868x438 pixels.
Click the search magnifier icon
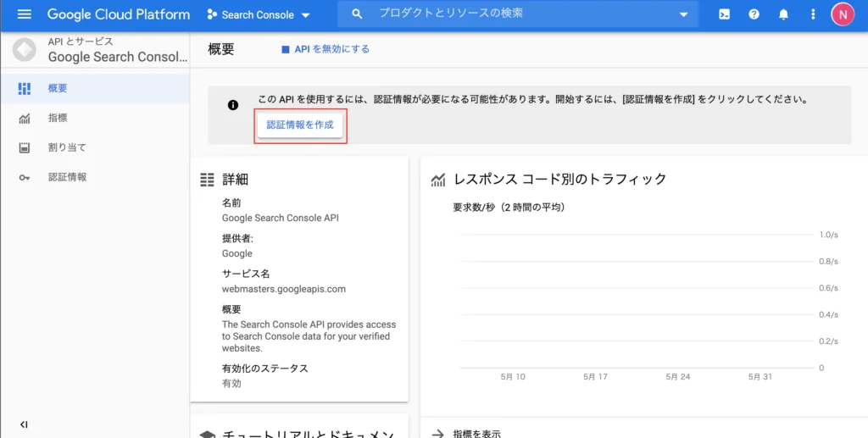pyautogui.click(x=357, y=14)
